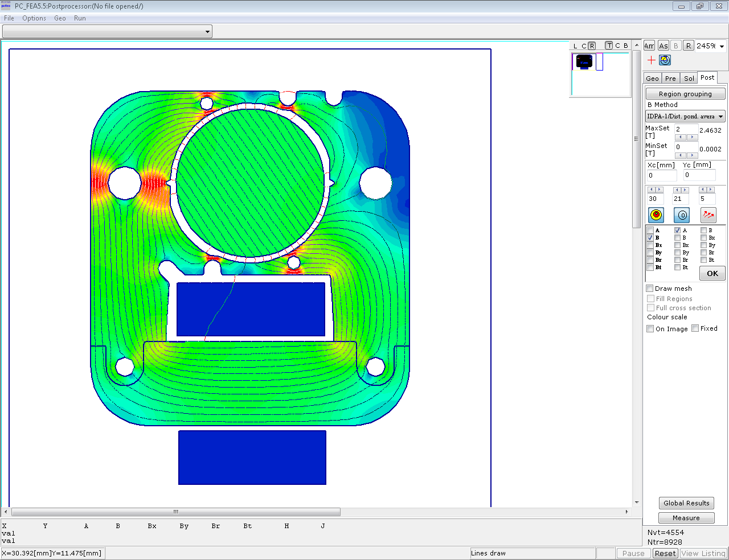Check the bold Bx colour map checkbox
The image size is (729, 560).
(x=650, y=245)
